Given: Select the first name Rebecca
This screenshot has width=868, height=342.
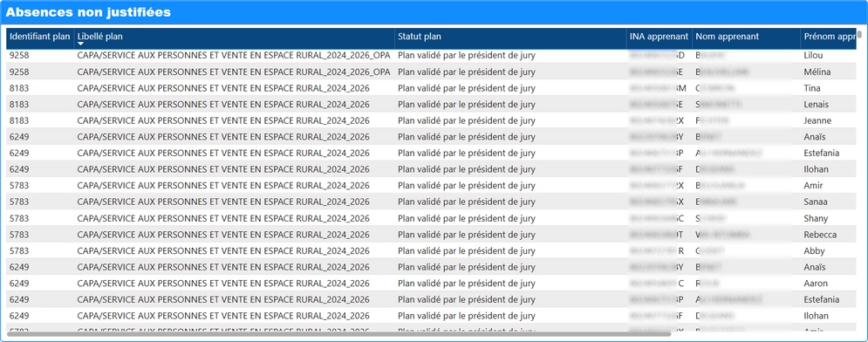Looking at the screenshot, I should coord(820,235).
